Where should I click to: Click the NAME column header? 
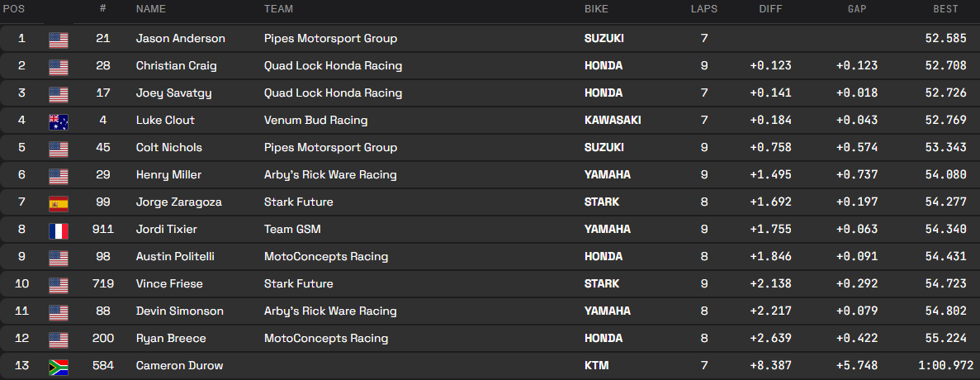pyautogui.click(x=151, y=9)
